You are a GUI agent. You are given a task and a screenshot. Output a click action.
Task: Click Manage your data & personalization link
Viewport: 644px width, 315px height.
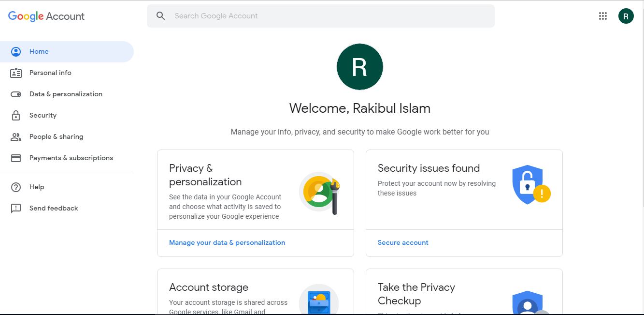point(227,243)
